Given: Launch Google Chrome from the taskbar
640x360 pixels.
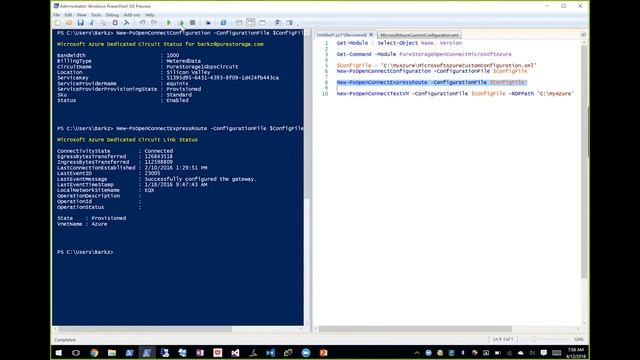Looking at the screenshot, I should click(94, 353).
